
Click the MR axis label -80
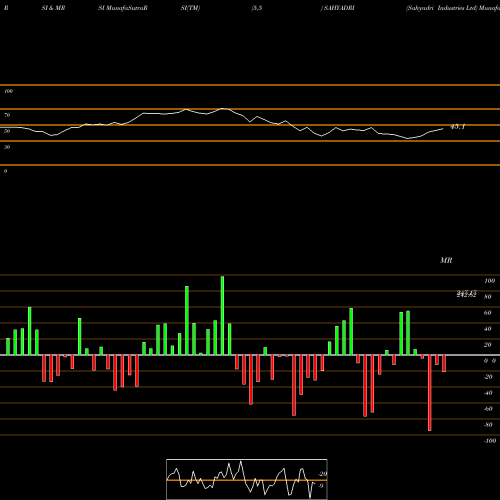(x=488, y=425)
